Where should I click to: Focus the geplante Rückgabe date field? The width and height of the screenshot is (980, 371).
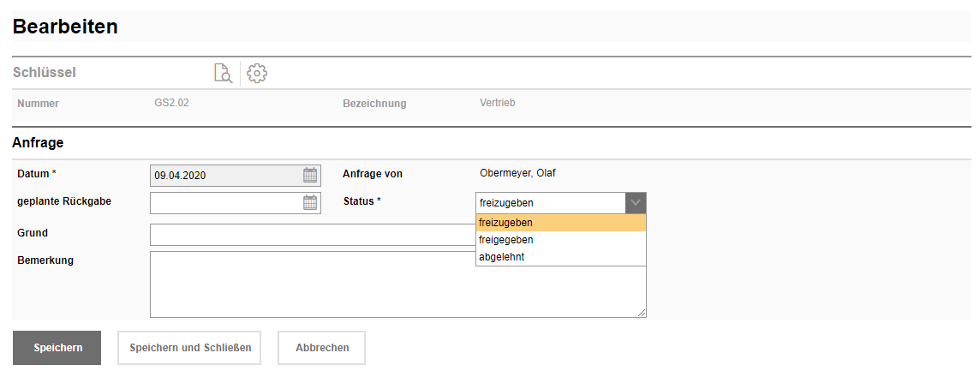tap(236, 203)
